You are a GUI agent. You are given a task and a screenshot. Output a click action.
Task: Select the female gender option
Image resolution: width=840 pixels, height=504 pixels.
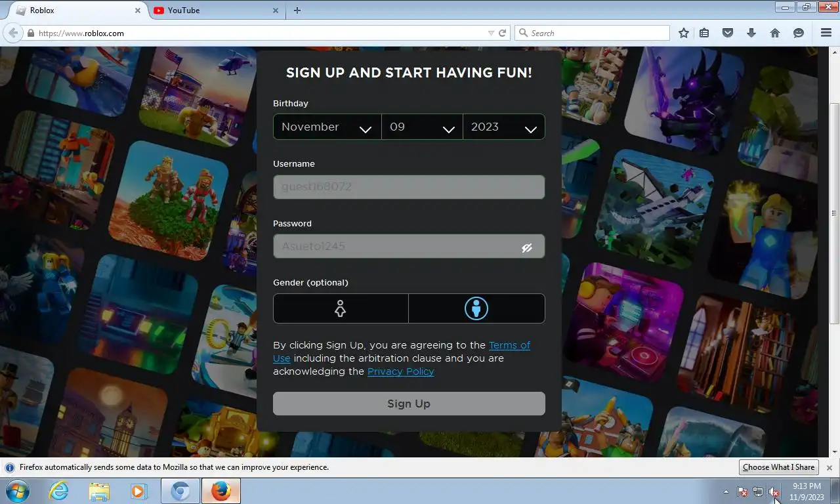341,308
